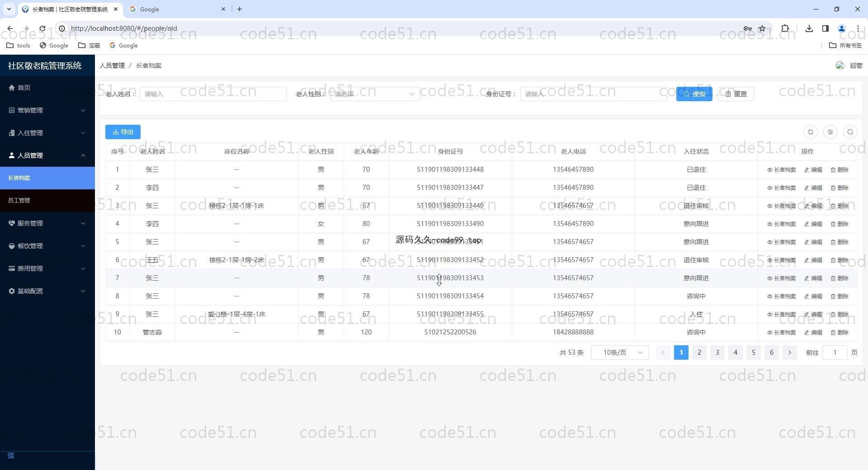Open 10条/页 page size dropdown

click(619, 352)
